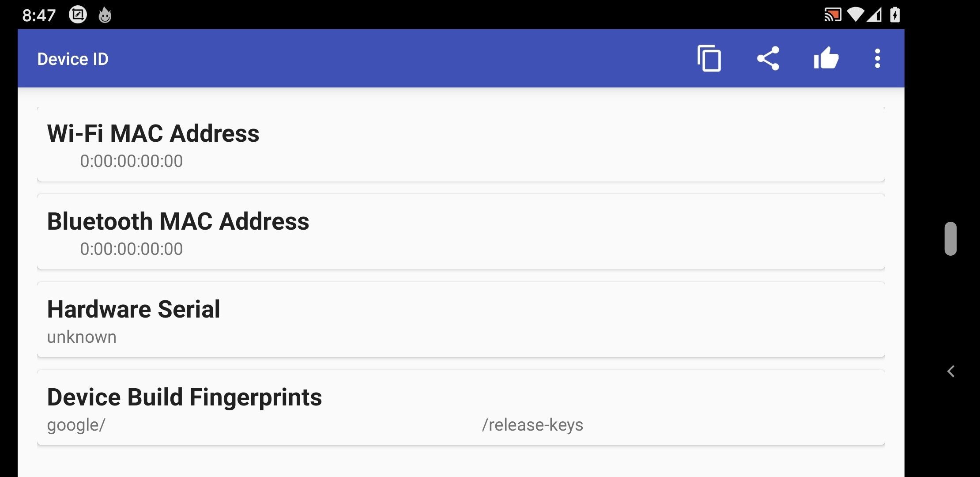Open the share menu
This screenshot has width=980, height=477.
tap(767, 59)
